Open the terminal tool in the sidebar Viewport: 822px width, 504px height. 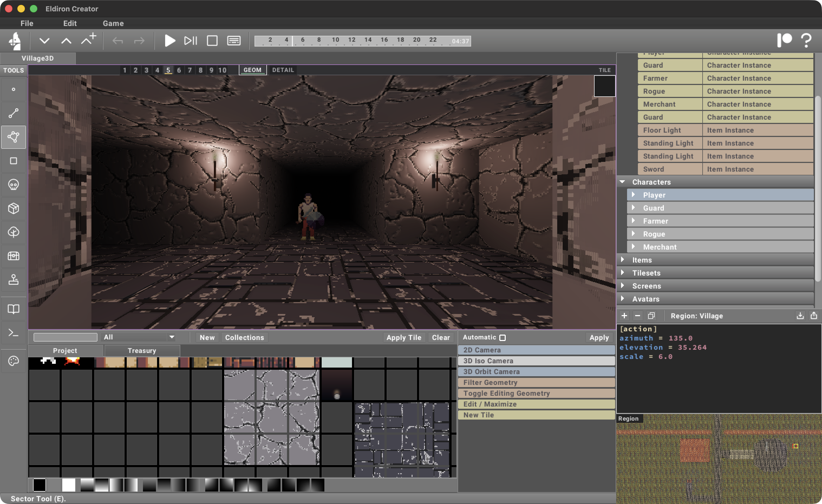(x=13, y=332)
